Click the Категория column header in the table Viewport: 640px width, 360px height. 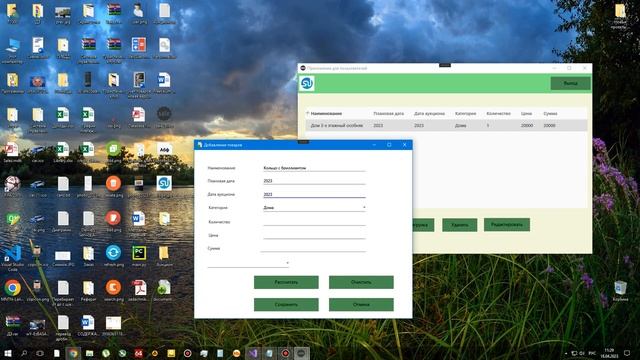click(x=465, y=113)
